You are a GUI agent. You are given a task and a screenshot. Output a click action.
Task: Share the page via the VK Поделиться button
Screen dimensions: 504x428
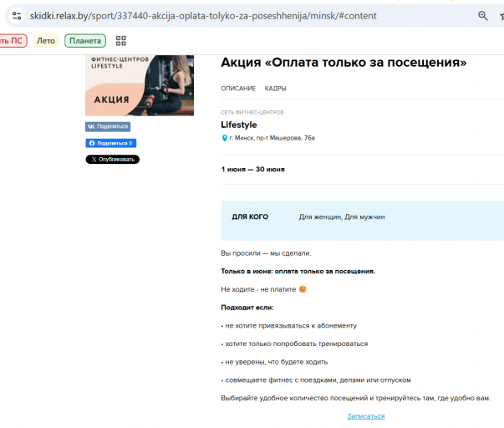point(108,126)
